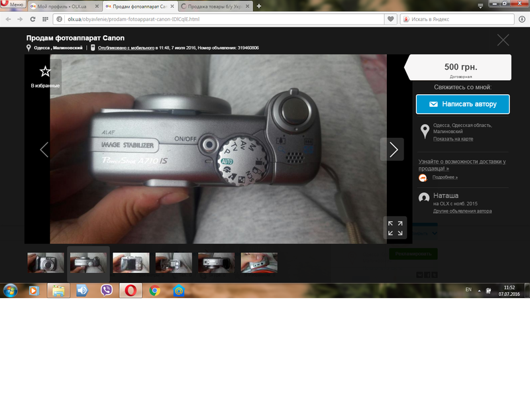530x420 pixels.
Task: Close the photo gallery overlay
Action: (x=503, y=40)
